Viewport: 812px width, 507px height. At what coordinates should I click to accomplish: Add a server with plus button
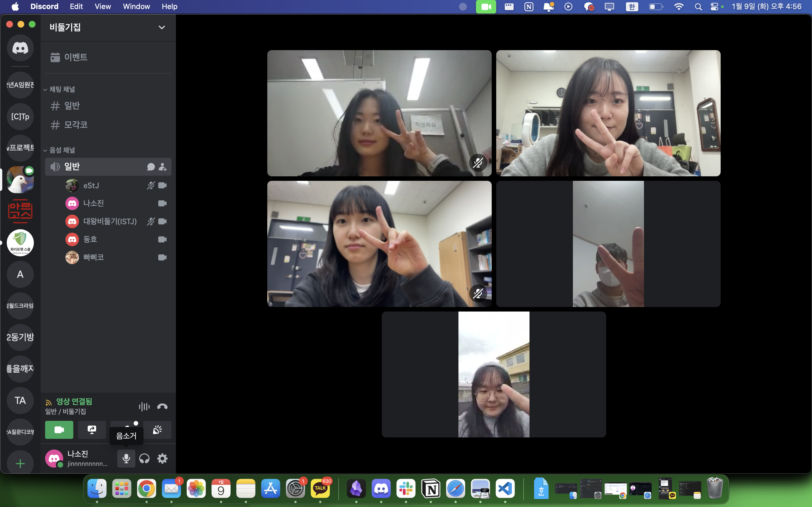pyautogui.click(x=20, y=464)
